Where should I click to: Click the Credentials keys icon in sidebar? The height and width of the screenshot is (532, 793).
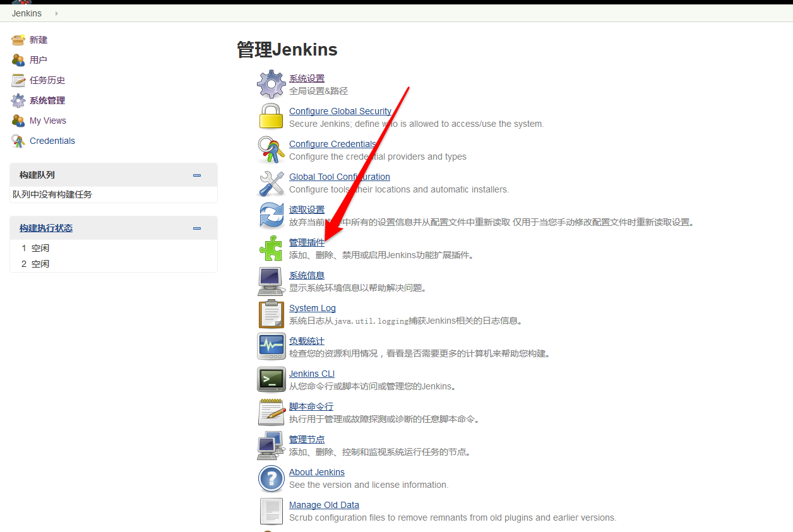(18, 141)
